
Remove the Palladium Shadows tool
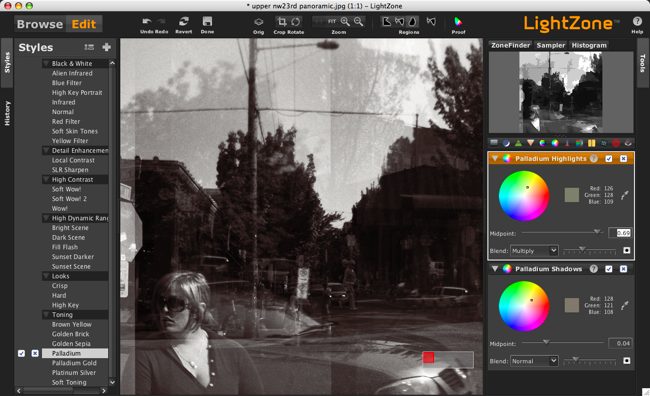[x=623, y=269]
